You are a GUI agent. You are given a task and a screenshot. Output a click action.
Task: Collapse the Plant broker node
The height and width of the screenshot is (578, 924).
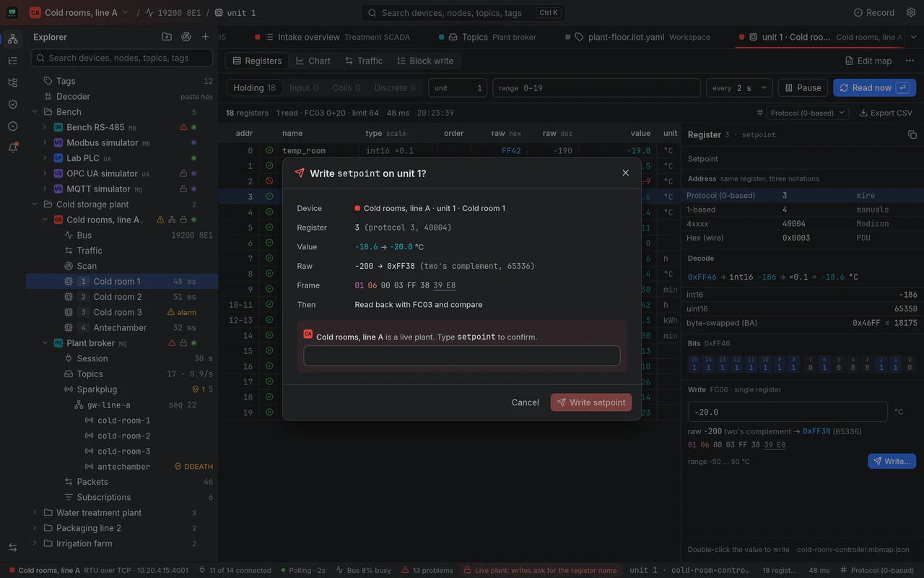click(45, 343)
